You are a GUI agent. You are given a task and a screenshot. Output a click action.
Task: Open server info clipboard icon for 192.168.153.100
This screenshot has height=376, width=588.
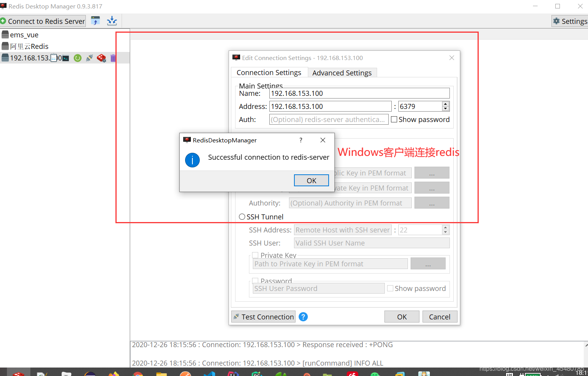[x=54, y=58]
